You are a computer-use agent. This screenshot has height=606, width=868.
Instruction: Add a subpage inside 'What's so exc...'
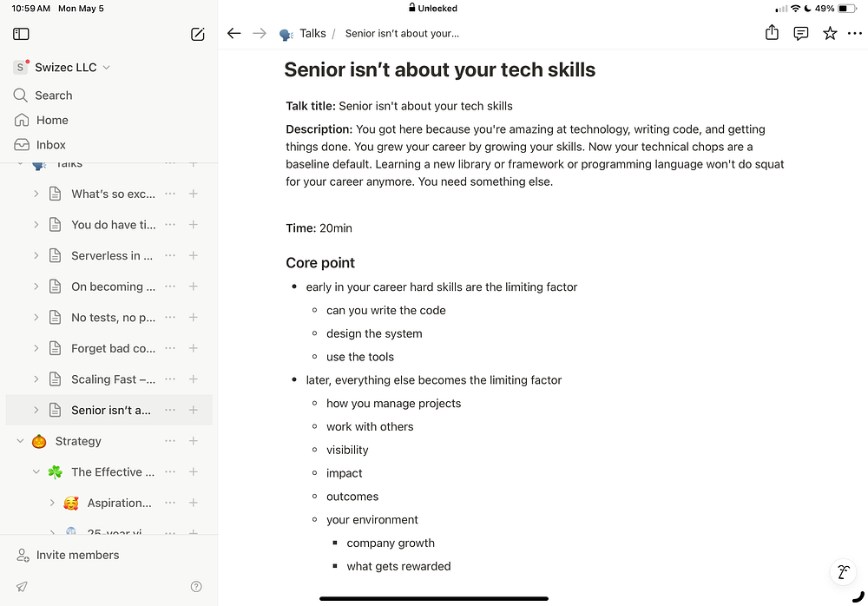[194, 194]
